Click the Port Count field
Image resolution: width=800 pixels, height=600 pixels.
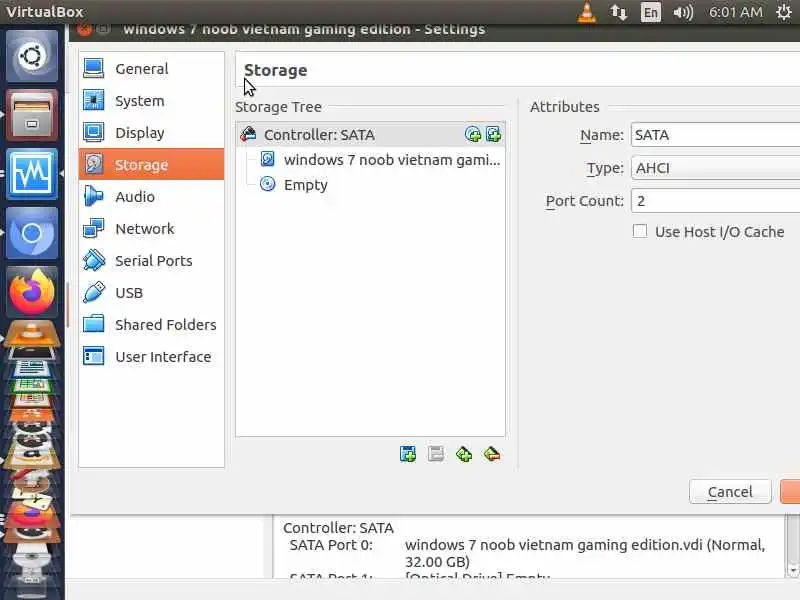(x=715, y=201)
